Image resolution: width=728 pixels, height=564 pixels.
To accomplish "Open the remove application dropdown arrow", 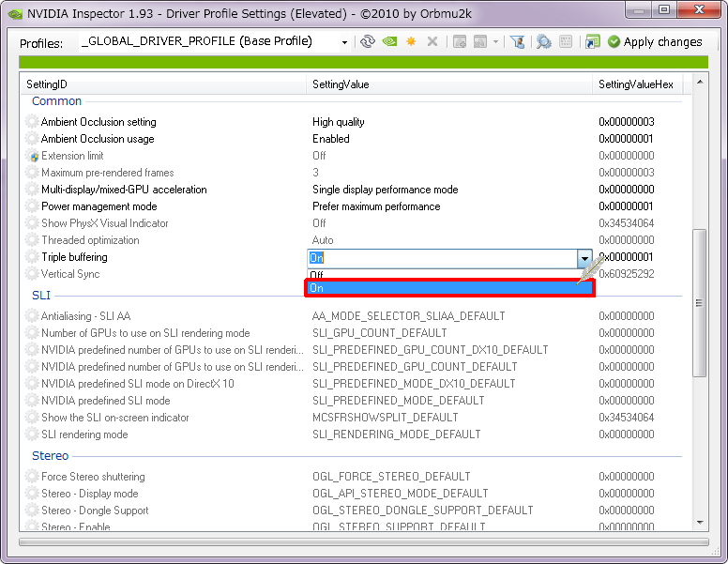I will [x=496, y=42].
